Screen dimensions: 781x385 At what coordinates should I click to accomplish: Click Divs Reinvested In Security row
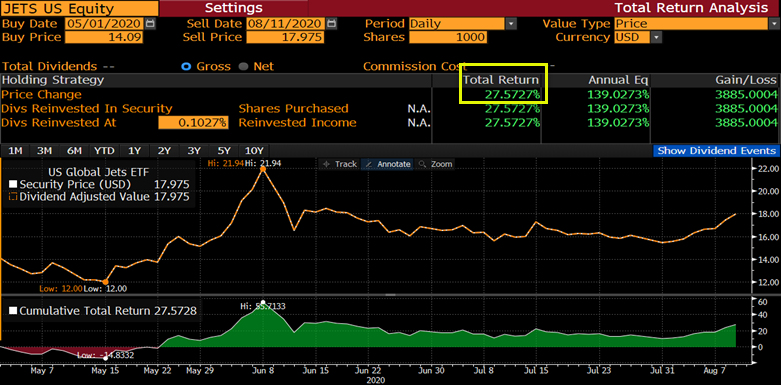[87, 109]
